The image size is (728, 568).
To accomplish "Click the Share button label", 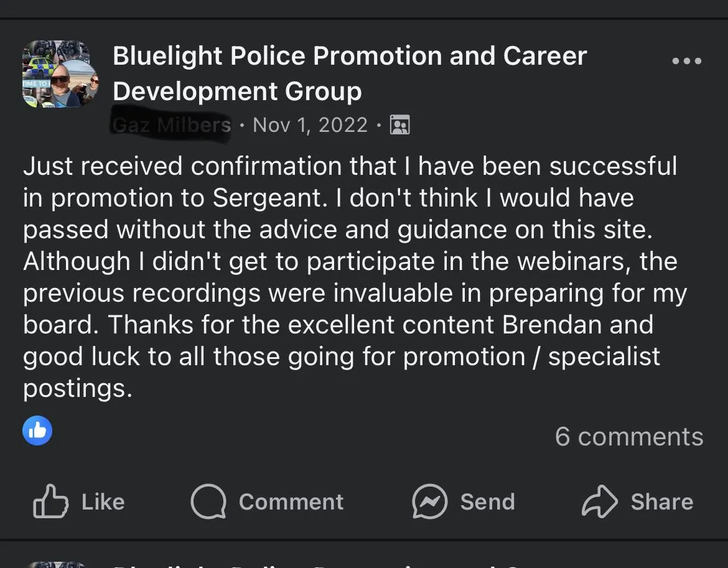I will 662,501.
